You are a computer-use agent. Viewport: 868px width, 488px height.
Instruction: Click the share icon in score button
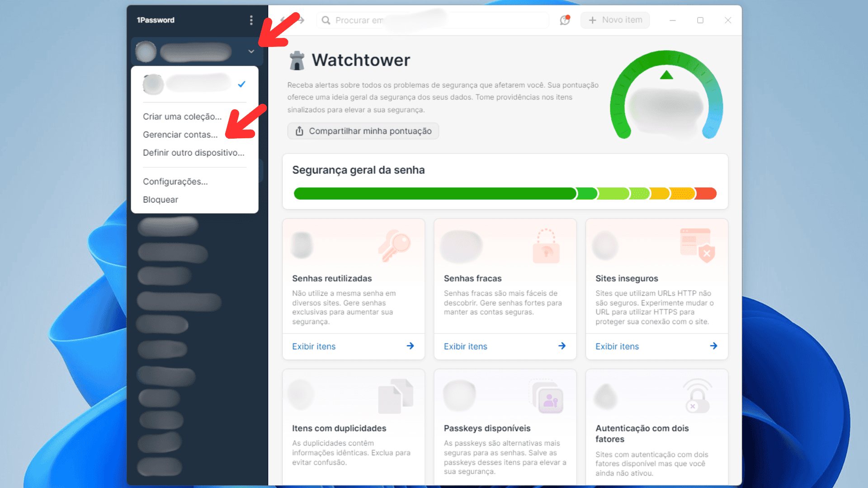pyautogui.click(x=299, y=131)
